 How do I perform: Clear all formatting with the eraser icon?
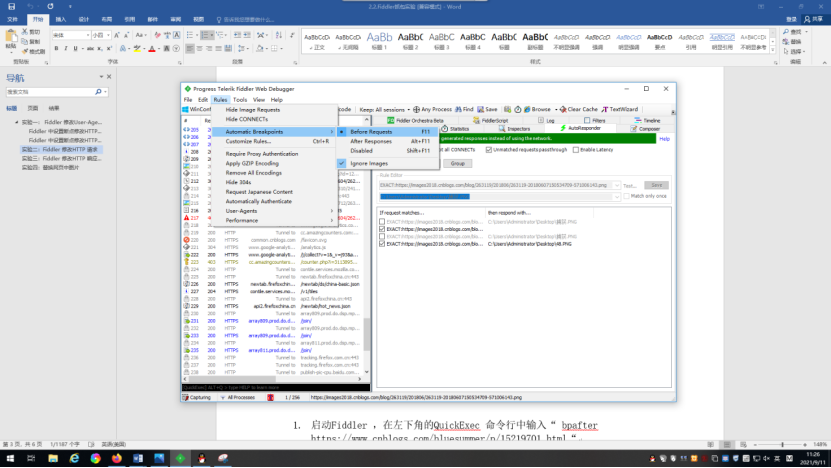157,35
